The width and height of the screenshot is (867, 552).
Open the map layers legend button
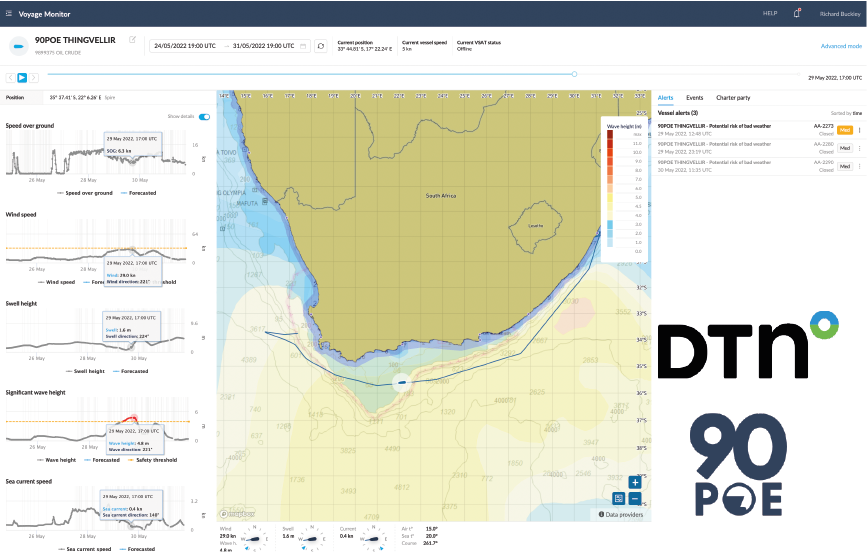(x=619, y=498)
